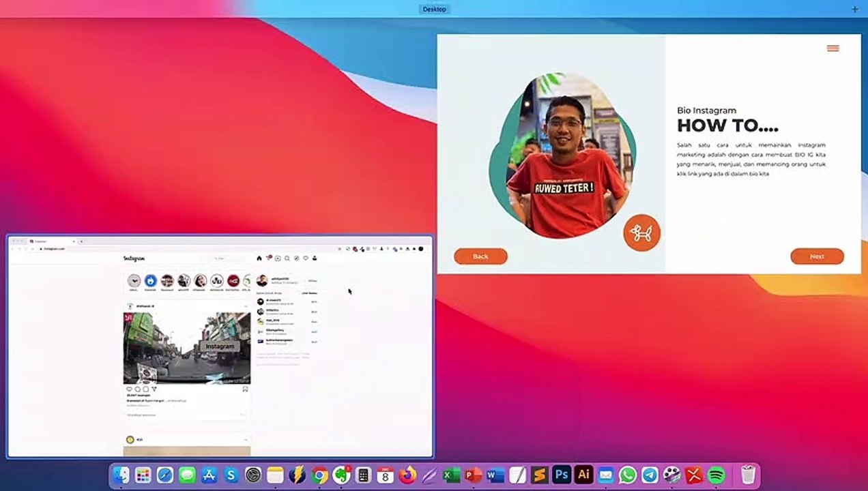Click the Instagram window in Mission Control

pos(220,346)
